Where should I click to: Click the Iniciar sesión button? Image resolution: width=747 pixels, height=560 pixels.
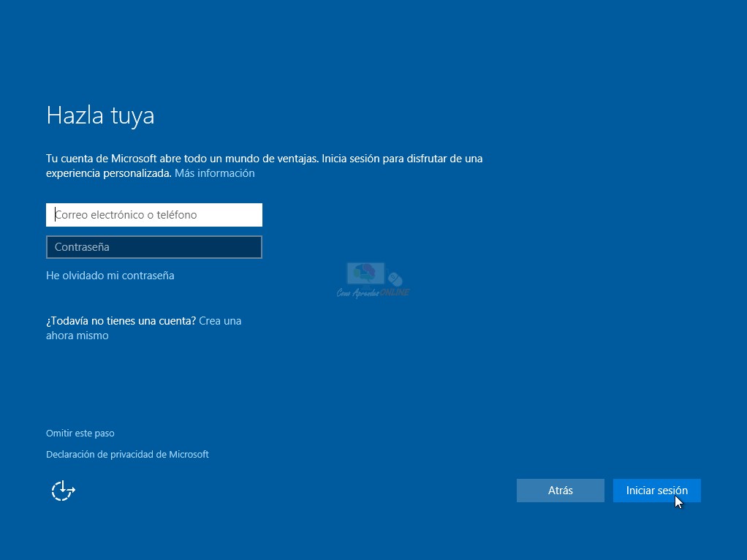[656, 491]
